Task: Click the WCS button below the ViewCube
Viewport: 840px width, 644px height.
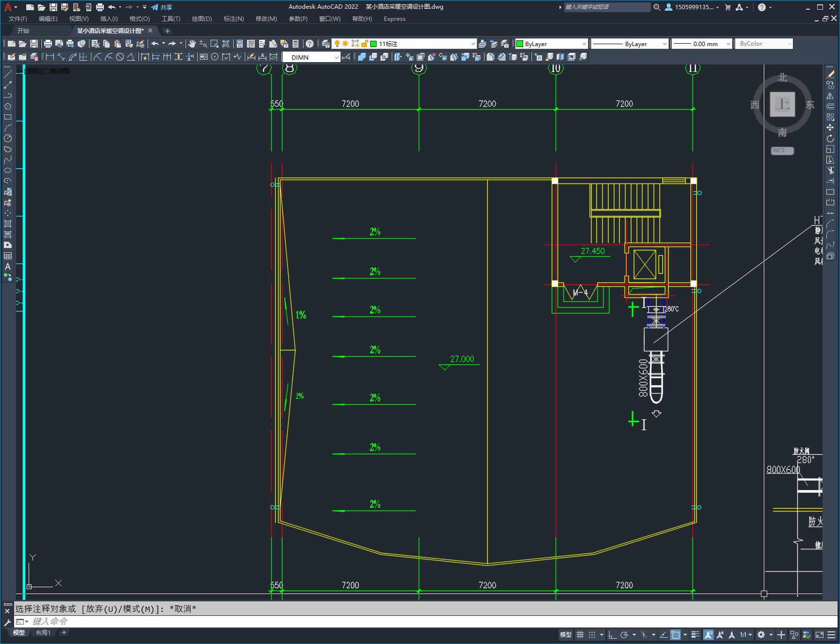Action: 782,150
